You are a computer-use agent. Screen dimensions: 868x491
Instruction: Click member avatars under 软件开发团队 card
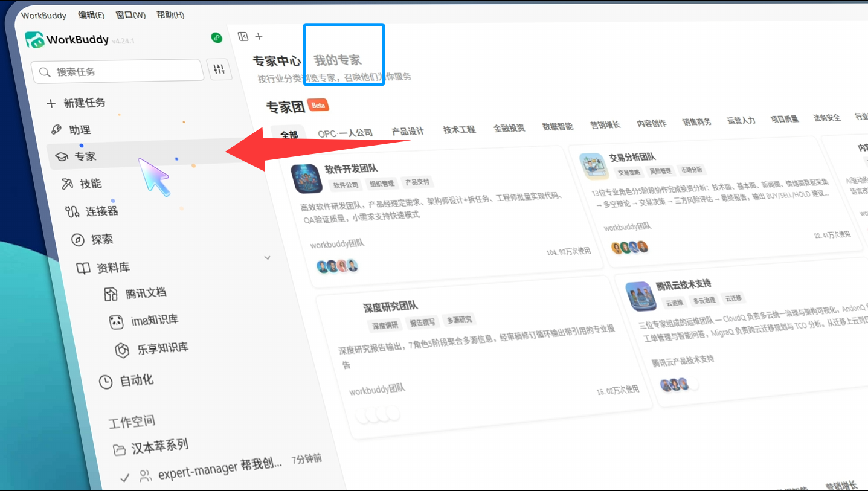(337, 266)
